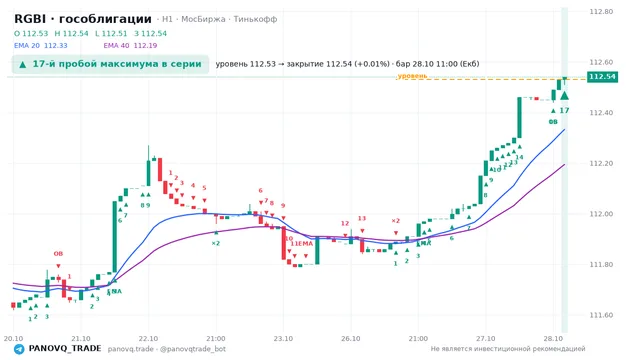Click the open value 'O 112.53'
Screen dimensions: 640x360
tap(31, 33)
